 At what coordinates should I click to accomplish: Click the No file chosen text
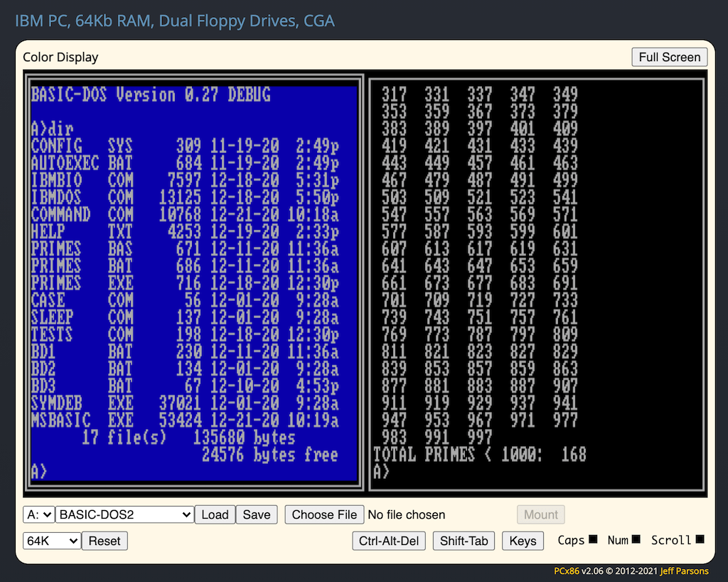[x=406, y=514]
